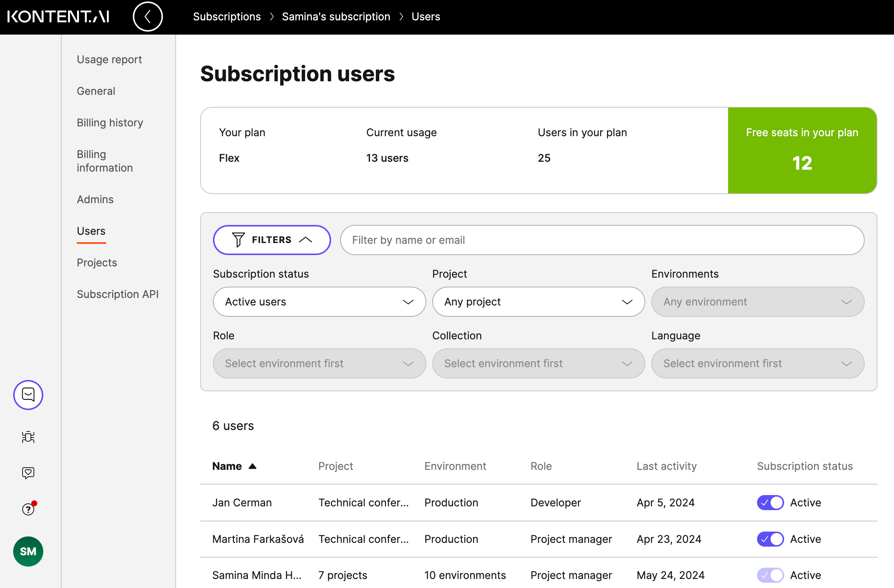The width and height of the screenshot is (894, 588).
Task: Click Samina's subscription breadcrumb link
Action: coord(336,17)
